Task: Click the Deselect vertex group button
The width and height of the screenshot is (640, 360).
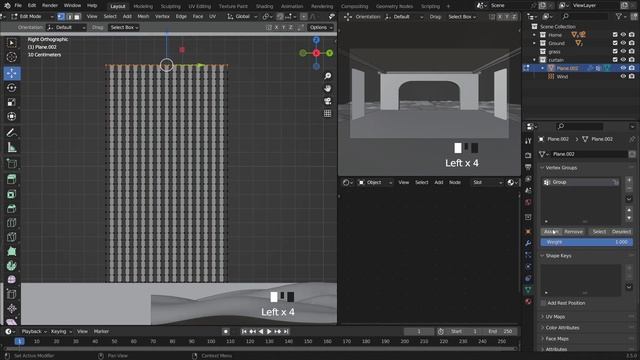Action: click(x=621, y=232)
